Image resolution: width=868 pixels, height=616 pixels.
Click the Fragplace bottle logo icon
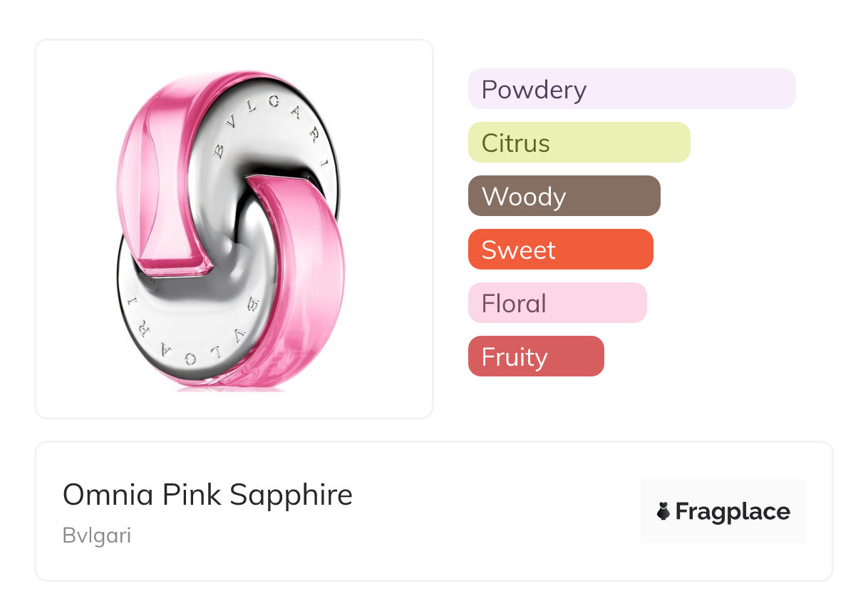coord(663,512)
